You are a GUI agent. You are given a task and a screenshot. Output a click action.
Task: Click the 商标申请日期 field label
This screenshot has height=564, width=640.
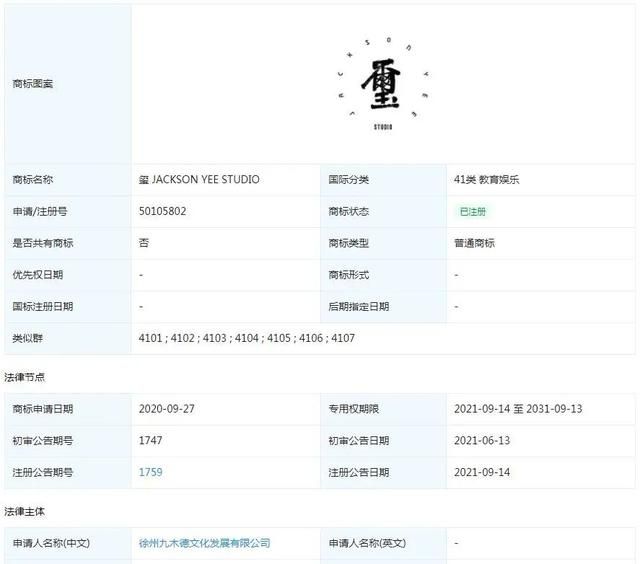(x=43, y=409)
